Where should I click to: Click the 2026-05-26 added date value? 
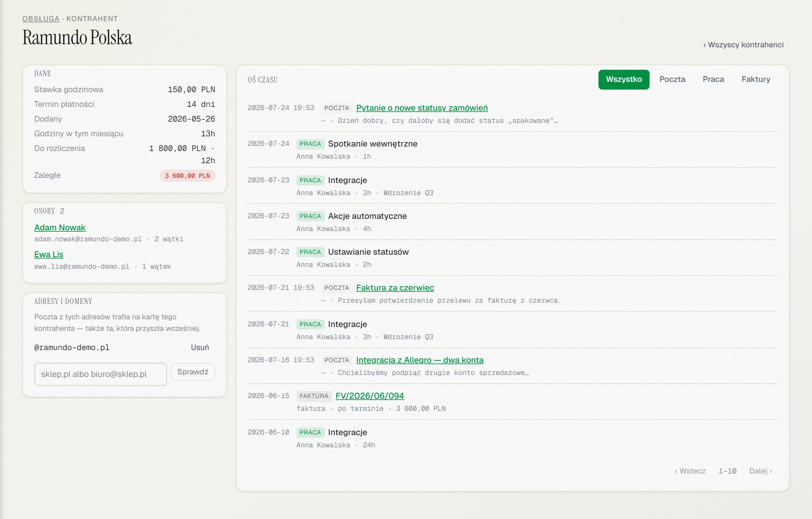191,119
